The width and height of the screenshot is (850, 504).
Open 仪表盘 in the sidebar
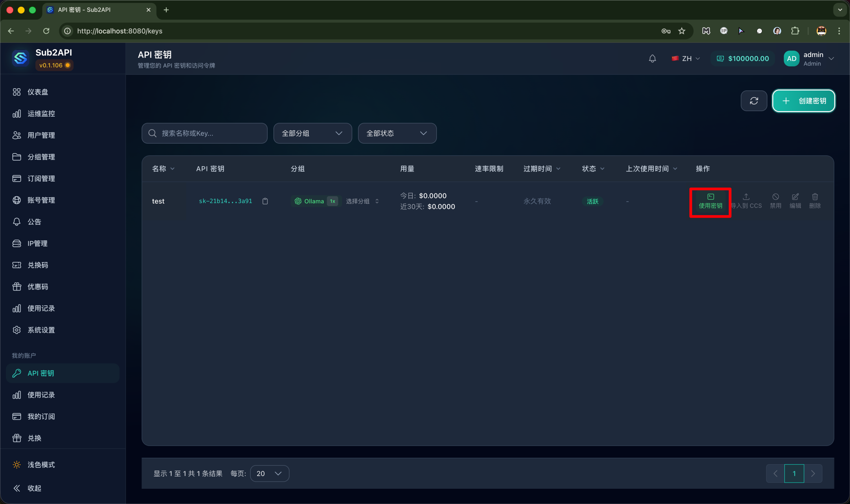pos(38,92)
